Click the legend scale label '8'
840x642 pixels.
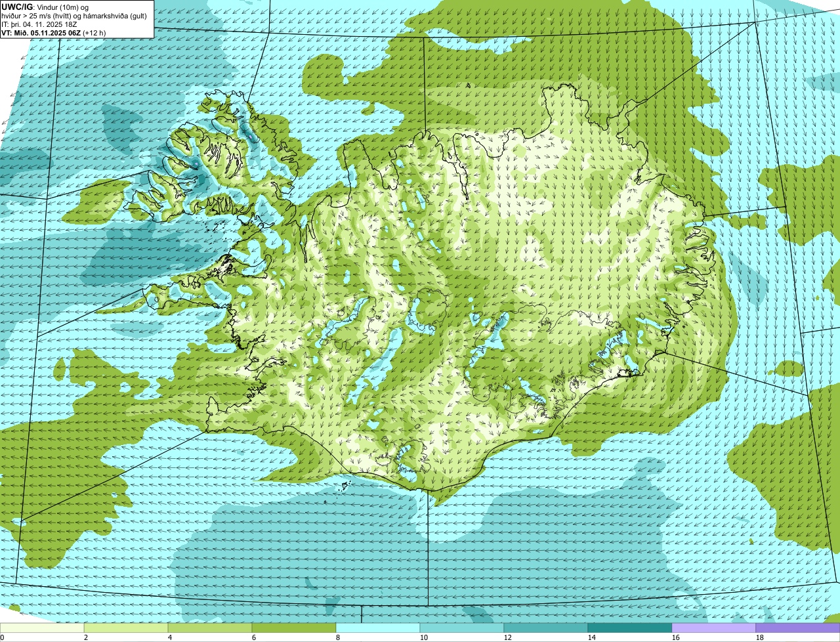point(338,637)
